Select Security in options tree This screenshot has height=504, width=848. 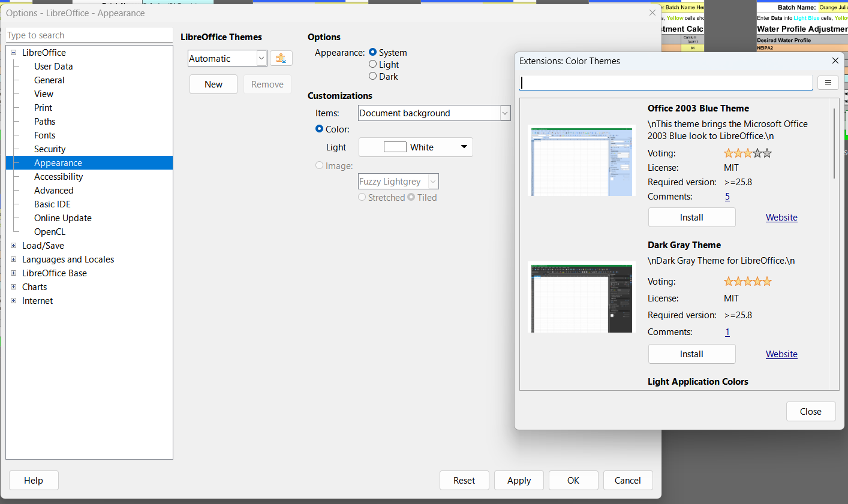pyautogui.click(x=50, y=149)
